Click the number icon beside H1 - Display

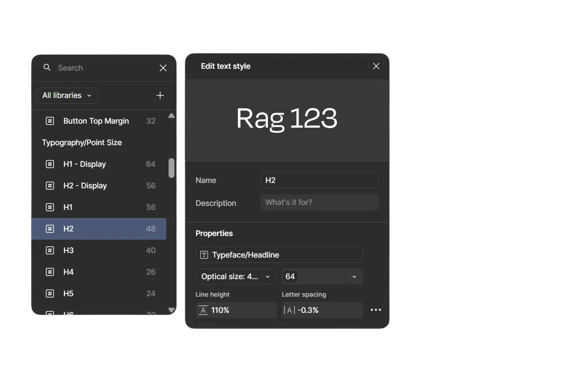click(x=50, y=164)
